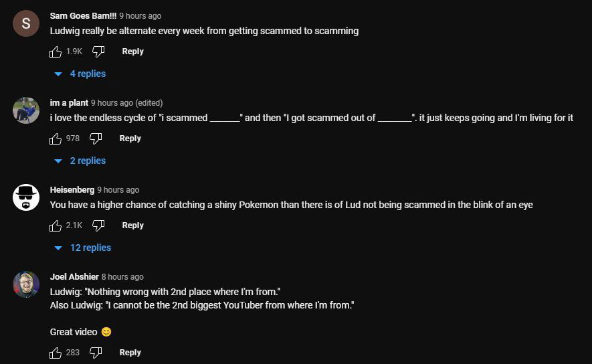
Task: Expand 4 replies under Sam's comment
Action: (80, 74)
